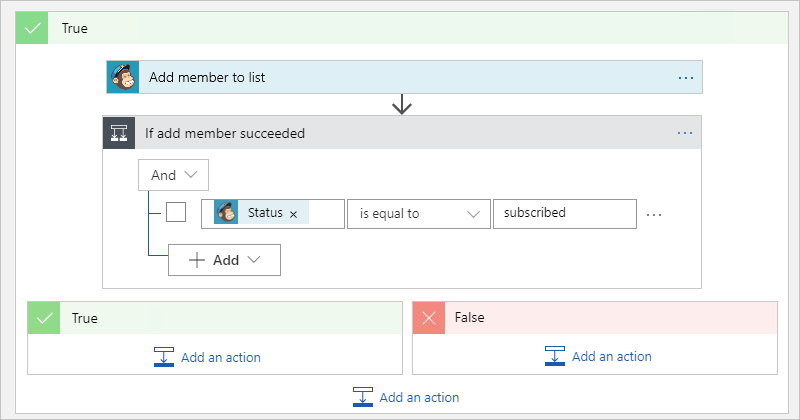Remove the Status token with its x
This screenshot has height=420, width=800.
[293, 214]
